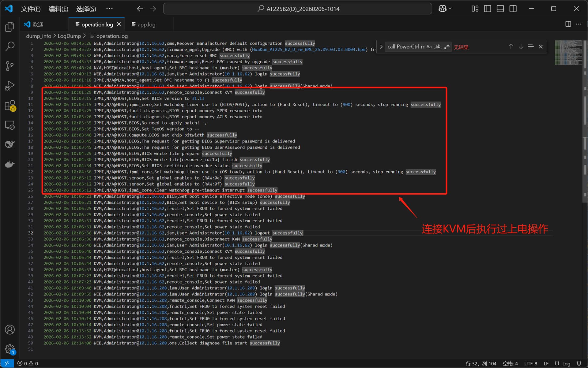Viewport: 588px width, 368px height.
Task: Open the Search view in activity bar
Action: tap(10, 46)
